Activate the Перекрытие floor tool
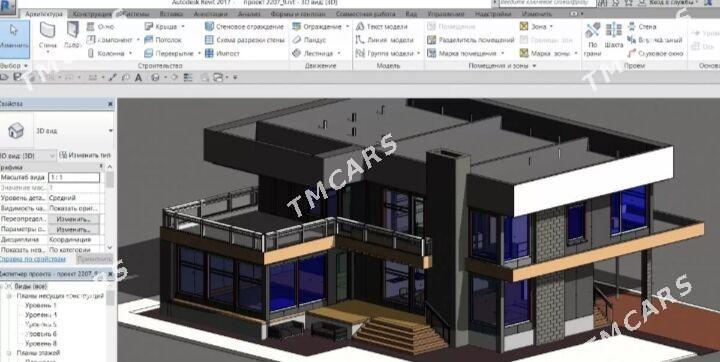This screenshot has height=362, width=720. [x=169, y=53]
